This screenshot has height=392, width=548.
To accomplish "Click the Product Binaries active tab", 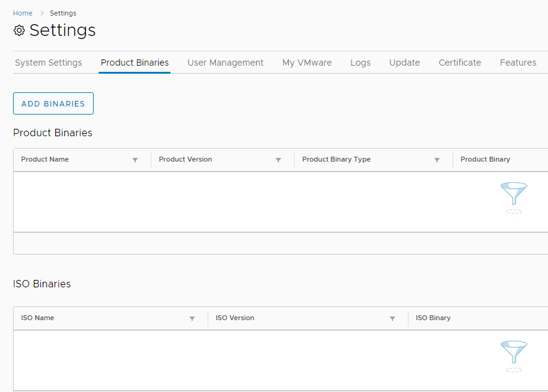I will point(135,63).
